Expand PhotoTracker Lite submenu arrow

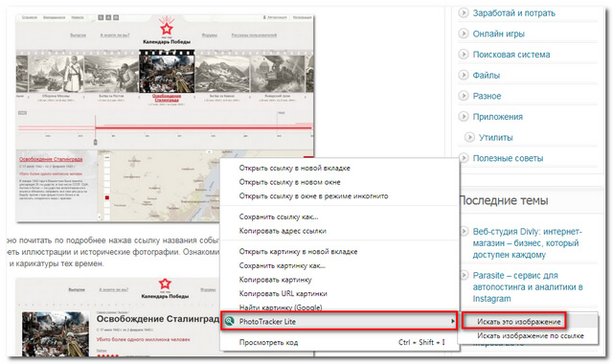pyautogui.click(x=452, y=322)
